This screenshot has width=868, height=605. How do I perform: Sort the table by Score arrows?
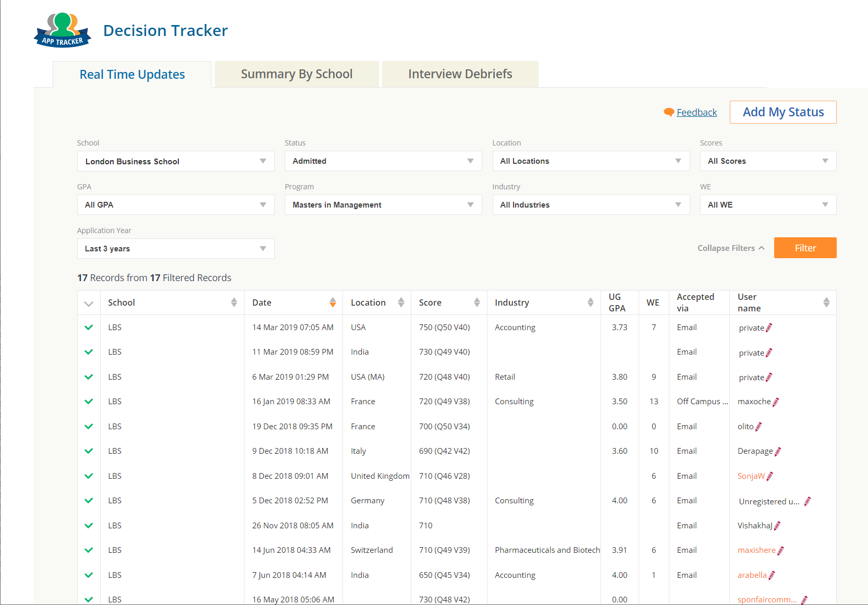(476, 302)
